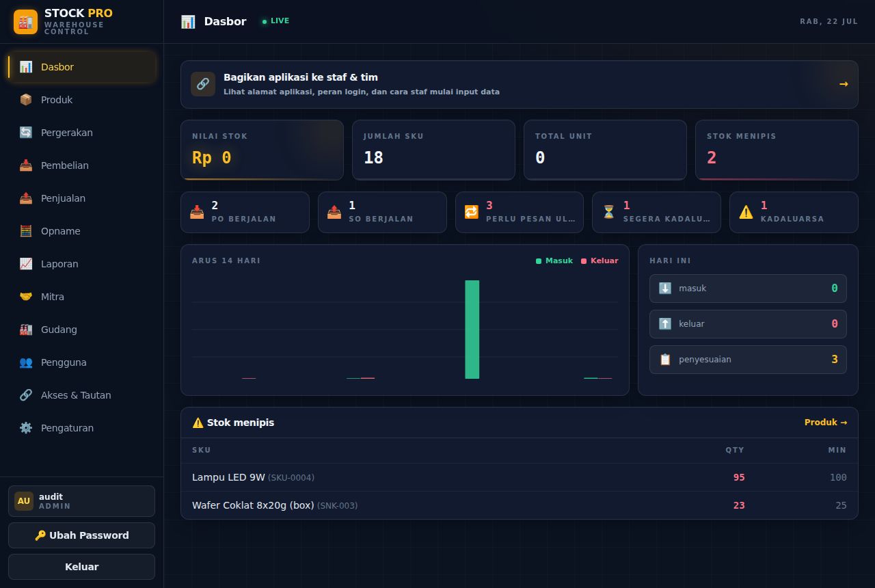Click the Pembelian inbox tray icon
The width and height of the screenshot is (875, 588).
(26, 165)
